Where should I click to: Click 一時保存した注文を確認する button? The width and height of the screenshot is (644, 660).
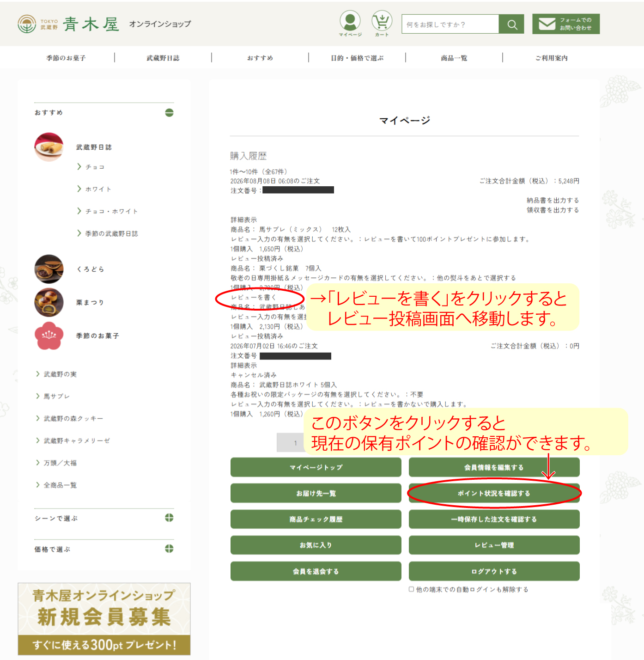[x=494, y=519]
